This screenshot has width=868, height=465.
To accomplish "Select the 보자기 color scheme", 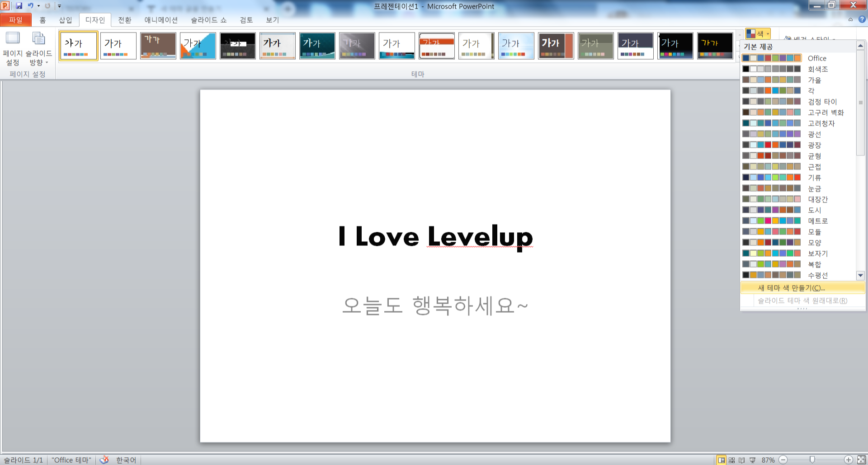I will click(x=798, y=254).
